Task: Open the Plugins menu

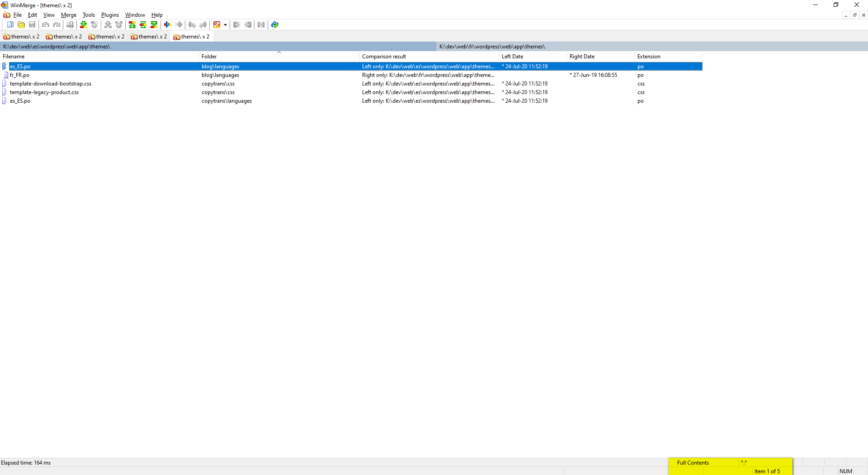Action: 109,15
